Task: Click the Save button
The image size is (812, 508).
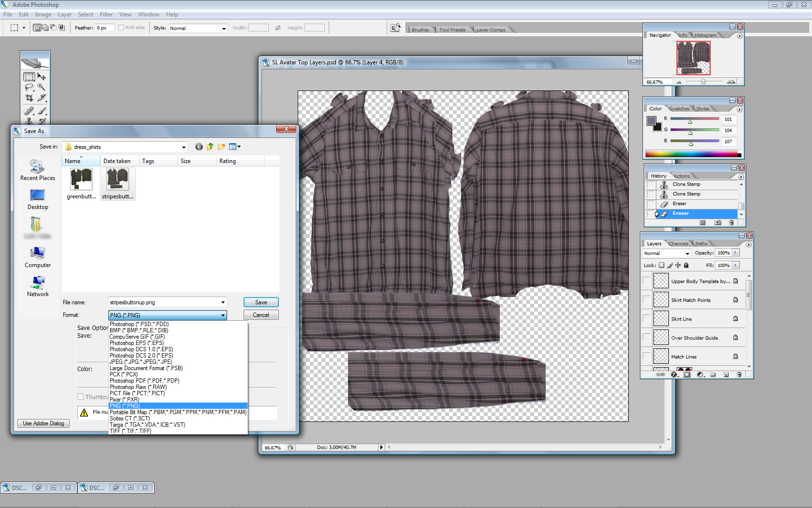Action: (261, 302)
